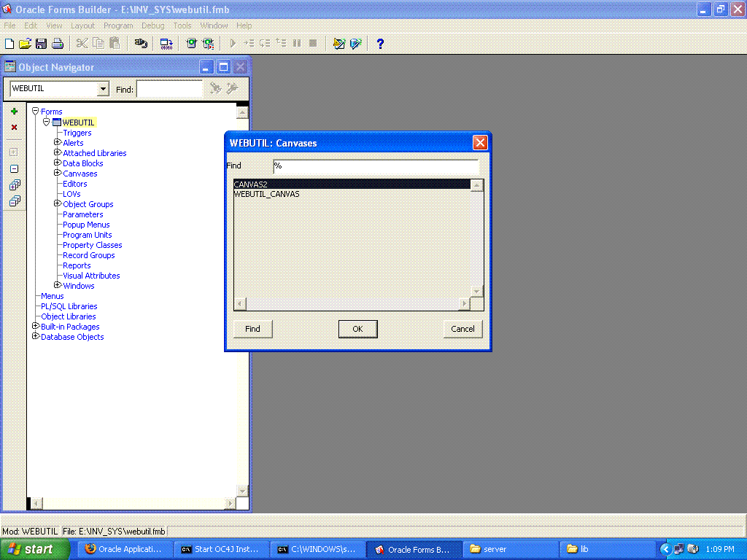This screenshot has width=747, height=560.
Task: Click the Print icon in the toolbar
Action: [57, 44]
